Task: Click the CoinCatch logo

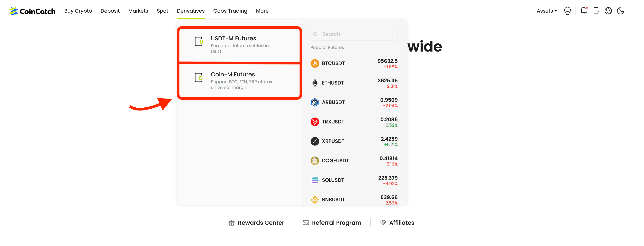Action: [x=32, y=11]
